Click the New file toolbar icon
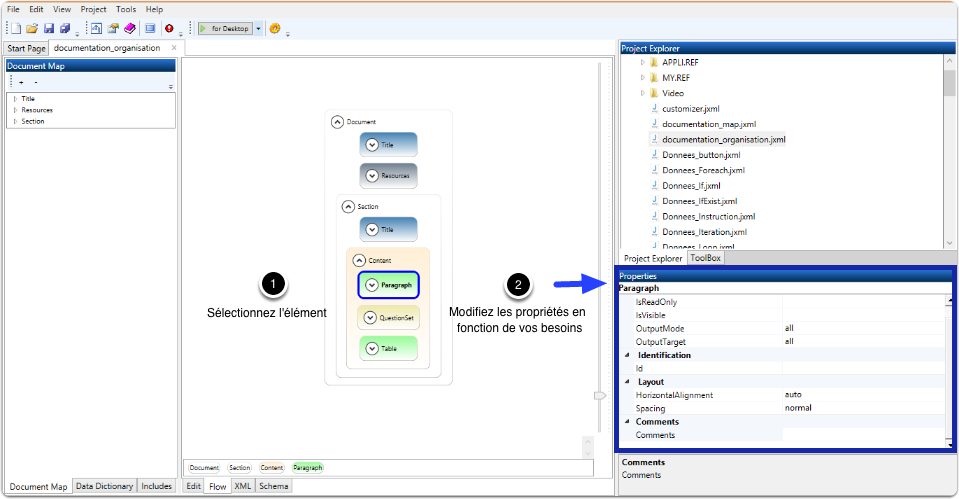Screen dimensions: 959x499 [14, 29]
